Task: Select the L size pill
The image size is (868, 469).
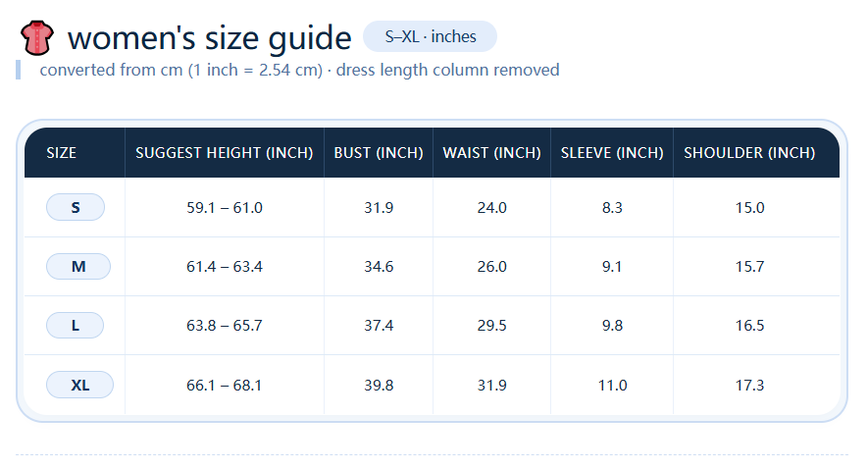Action: point(76,326)
